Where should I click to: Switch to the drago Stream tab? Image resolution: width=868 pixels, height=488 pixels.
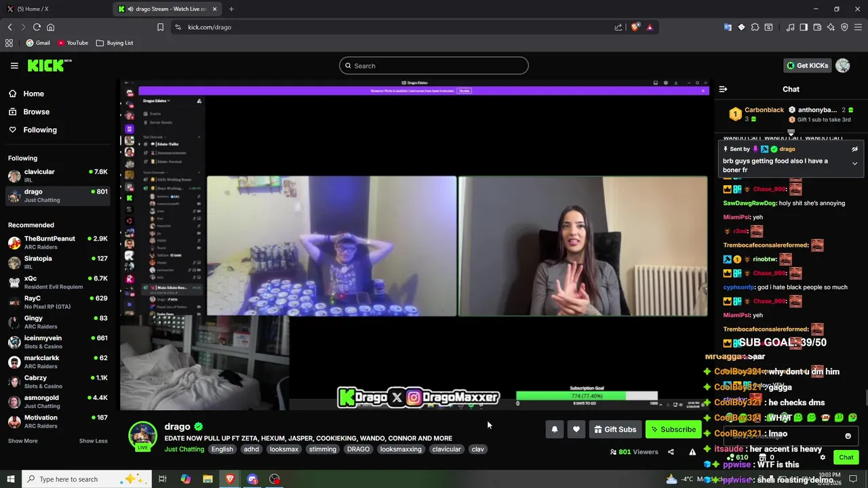coord(167,9)
